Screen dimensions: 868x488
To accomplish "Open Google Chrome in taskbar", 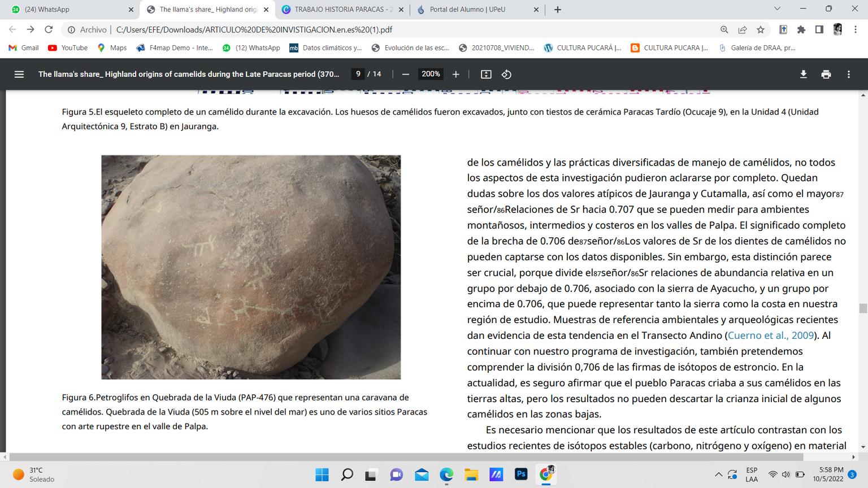I will point(546,474).
